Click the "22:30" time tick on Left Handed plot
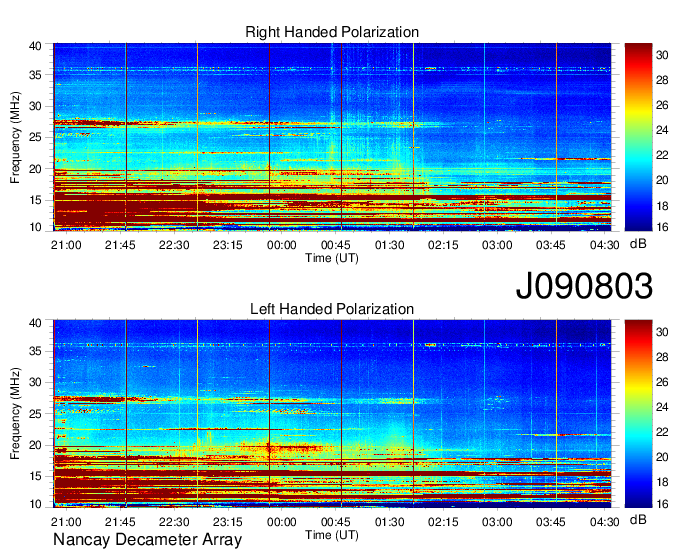The height and width of the screenshot is (552, 680). point(174,522)
